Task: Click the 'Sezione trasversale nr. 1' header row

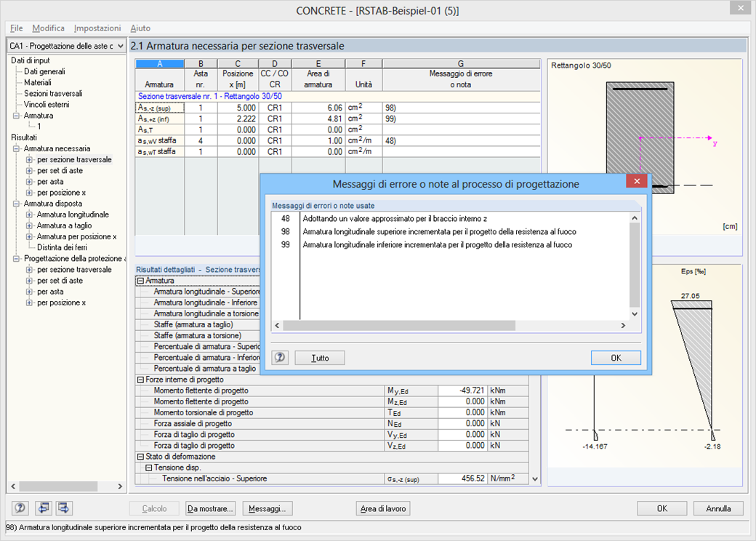Action: (337, 97)
